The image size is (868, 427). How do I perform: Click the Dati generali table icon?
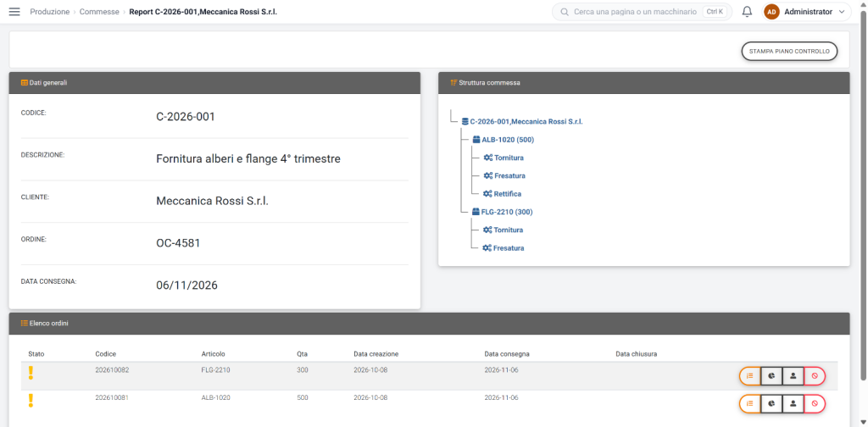click(x=25, y=82)
